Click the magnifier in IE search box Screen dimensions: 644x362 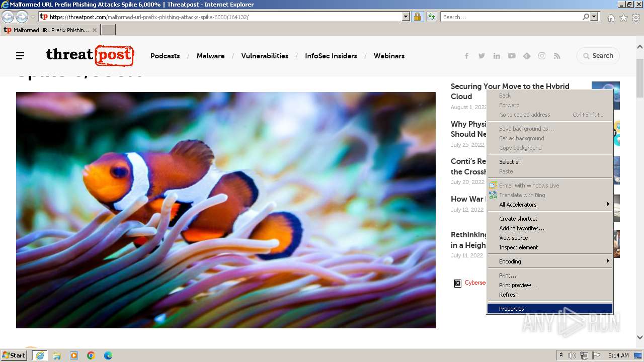click(x=586, y=17)
